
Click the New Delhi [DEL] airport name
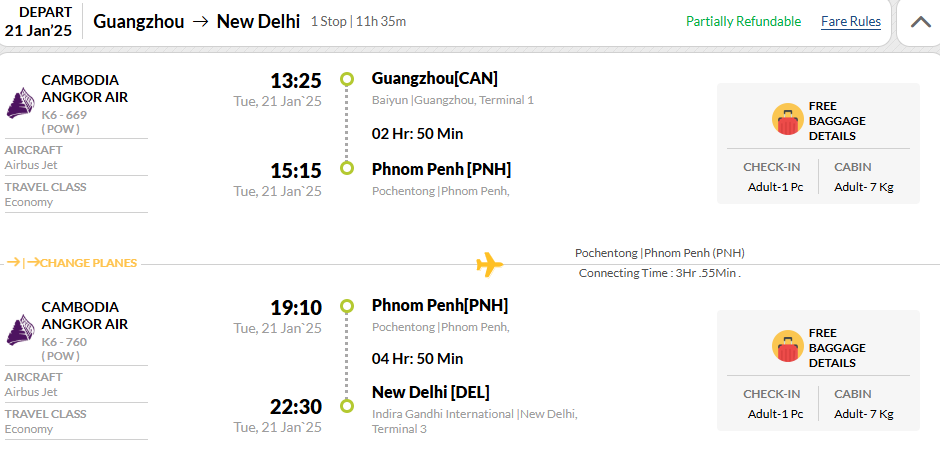click(x=431, y=393)
